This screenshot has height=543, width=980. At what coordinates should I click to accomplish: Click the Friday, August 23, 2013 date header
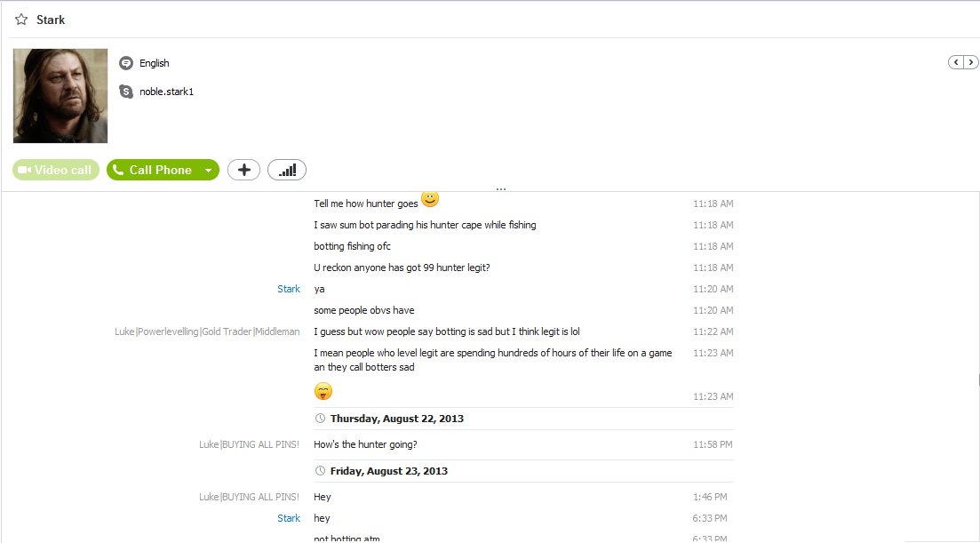(x=389, y=471)
